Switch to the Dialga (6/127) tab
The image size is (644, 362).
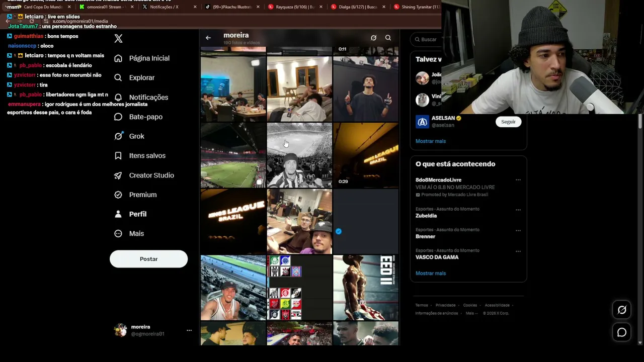358,7
